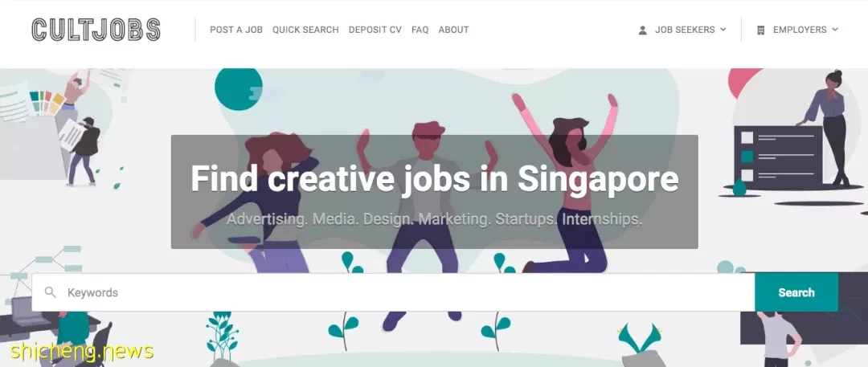868x367 pixels.
Task: Focus the Keywords search field
Action: tap(393, 292)
